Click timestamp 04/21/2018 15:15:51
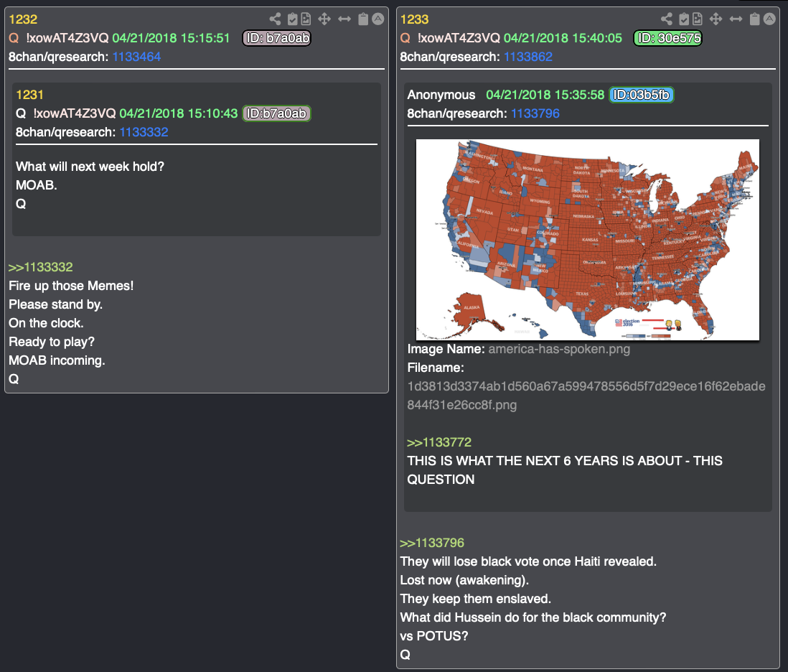The height and width of the screenshot is (672, 788). point(171,38)
